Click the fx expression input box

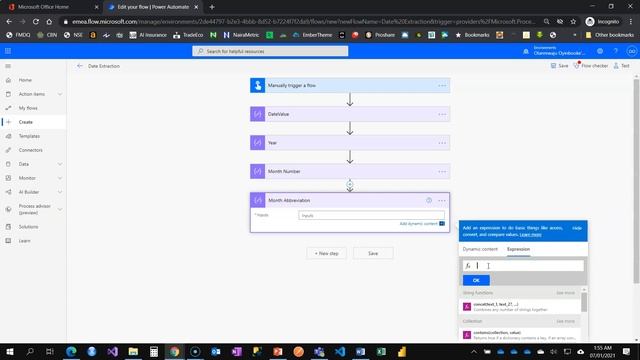pos(523,266)
